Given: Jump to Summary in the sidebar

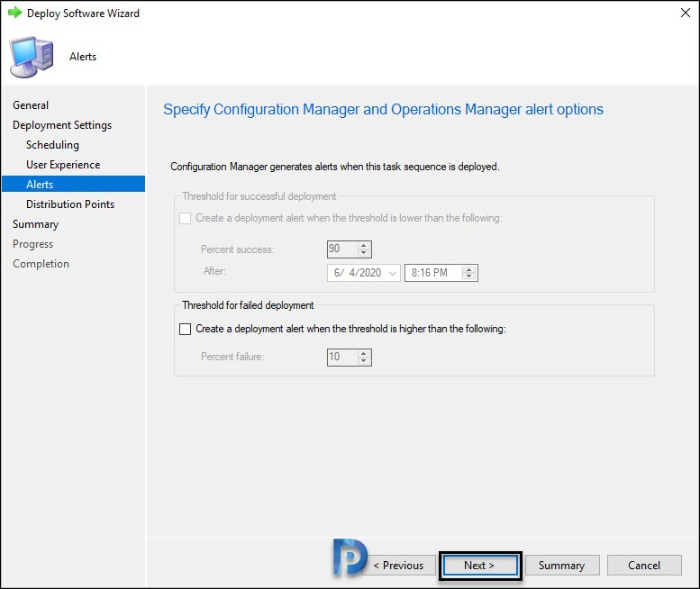Looking at the screenshot, I should tap(36, 224).
